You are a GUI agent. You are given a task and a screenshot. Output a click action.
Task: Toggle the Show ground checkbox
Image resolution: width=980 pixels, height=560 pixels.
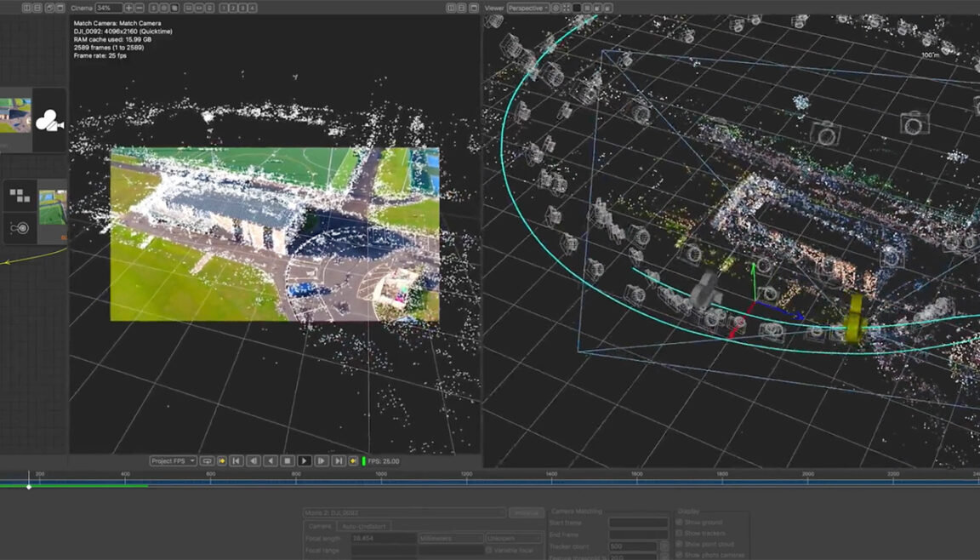[x=679, y=522]
